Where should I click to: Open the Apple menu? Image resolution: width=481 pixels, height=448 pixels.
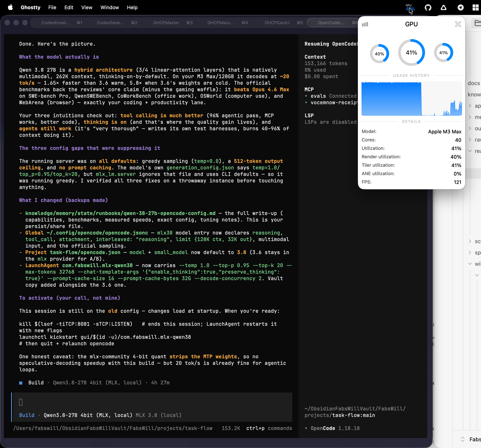click(x=10, y=7)
